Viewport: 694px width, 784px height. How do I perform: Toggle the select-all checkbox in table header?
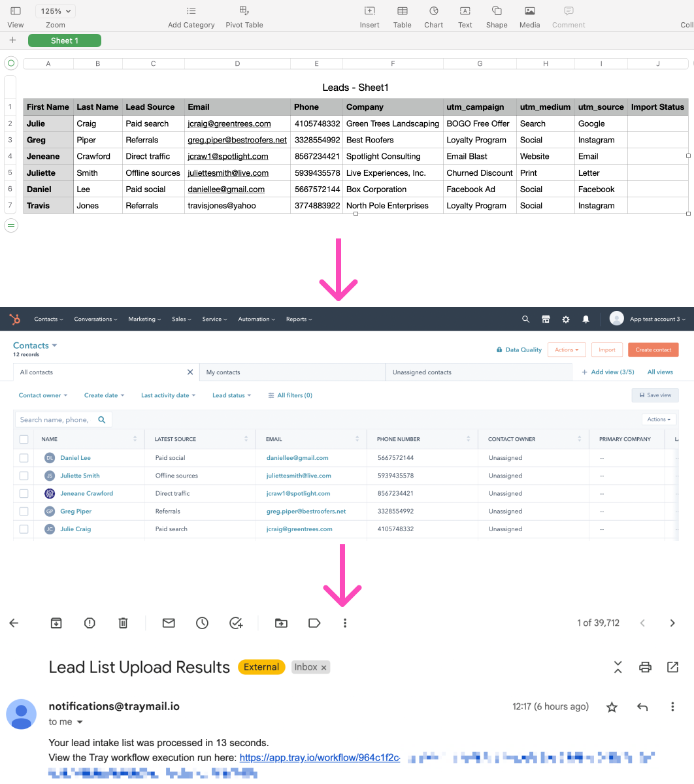point(24,439)
